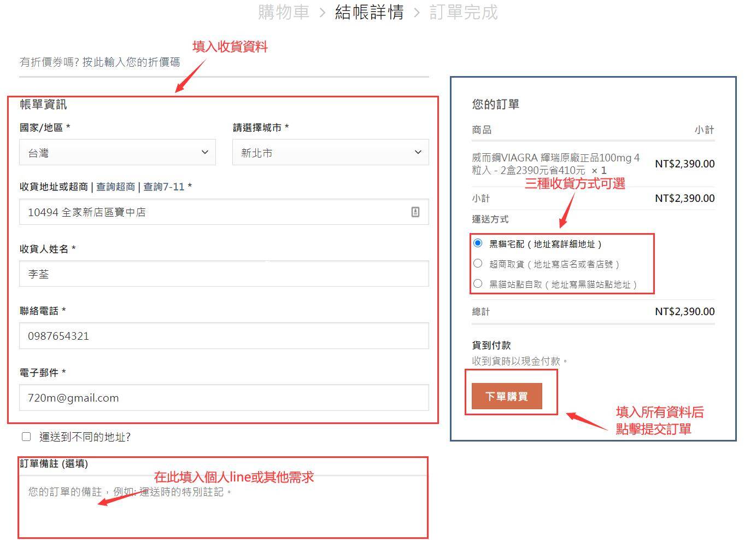Go to 購物車 breadcrumb step
This screenshot has width=756, height=540.
tap(283, 12)
